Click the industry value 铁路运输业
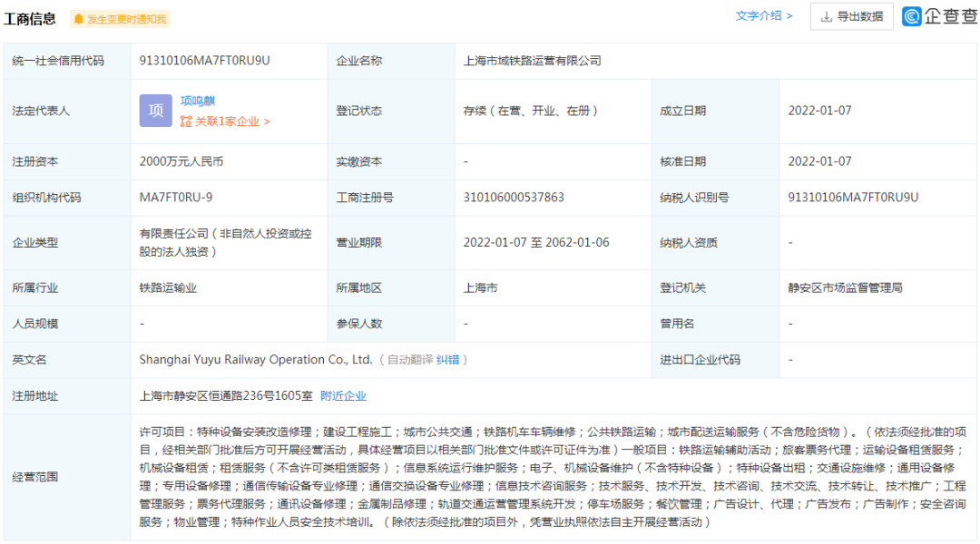Image resolution: width=980 pixels, height=544 pixels. click(x=168, y=288)
